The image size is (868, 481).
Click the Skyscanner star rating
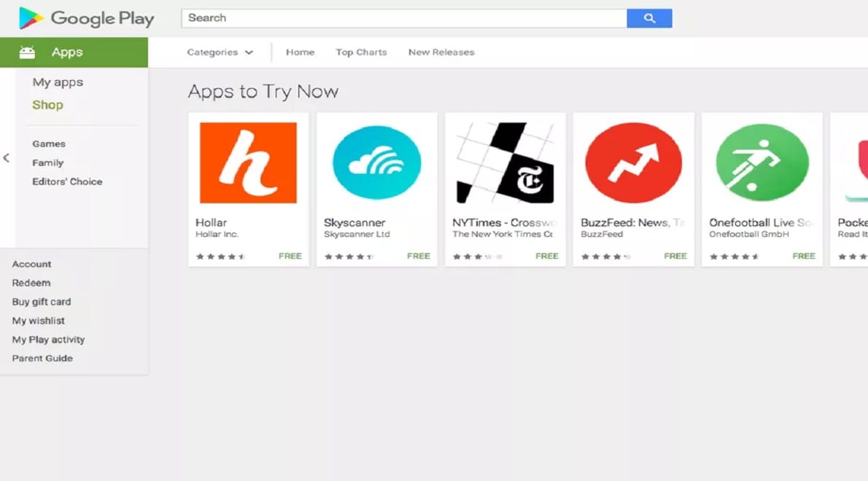pos(349,257)
